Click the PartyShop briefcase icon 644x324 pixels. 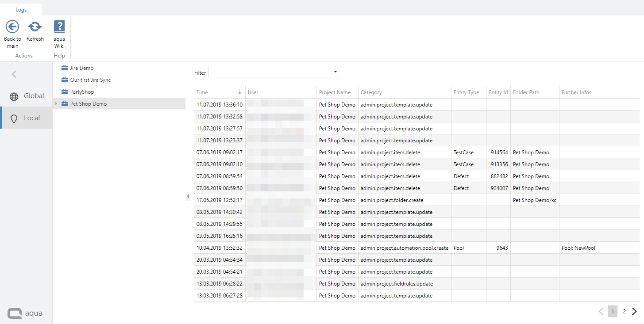point(65,92)
